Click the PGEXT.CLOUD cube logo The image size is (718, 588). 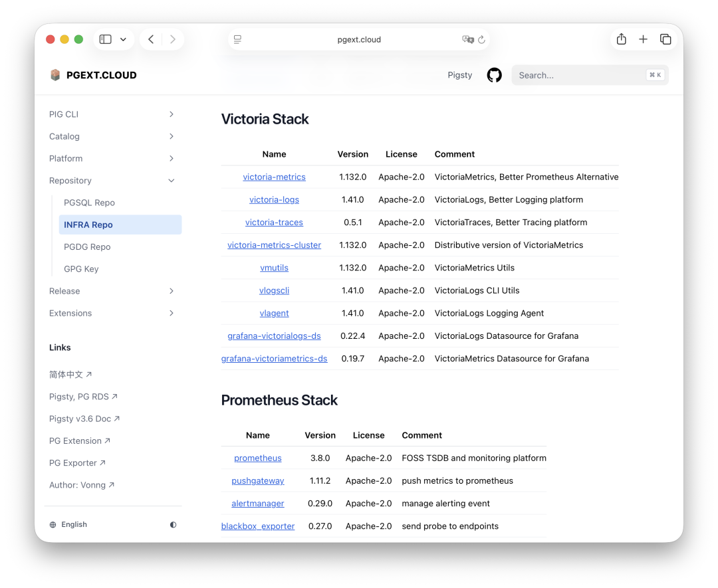point(56,75)
